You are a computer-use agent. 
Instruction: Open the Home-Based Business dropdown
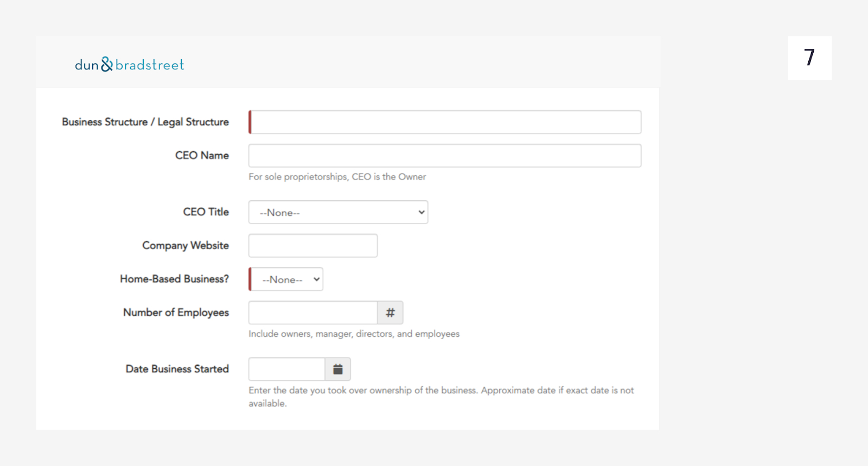tap(286, 279)
